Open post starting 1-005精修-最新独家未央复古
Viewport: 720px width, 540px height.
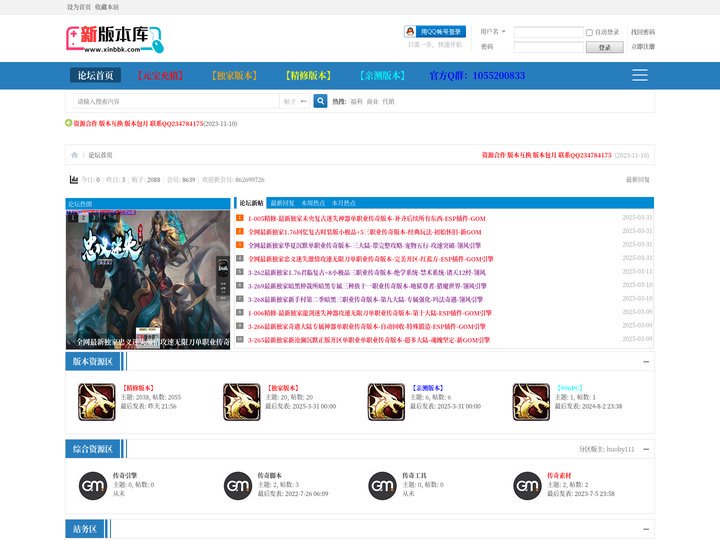pos(366,219)
